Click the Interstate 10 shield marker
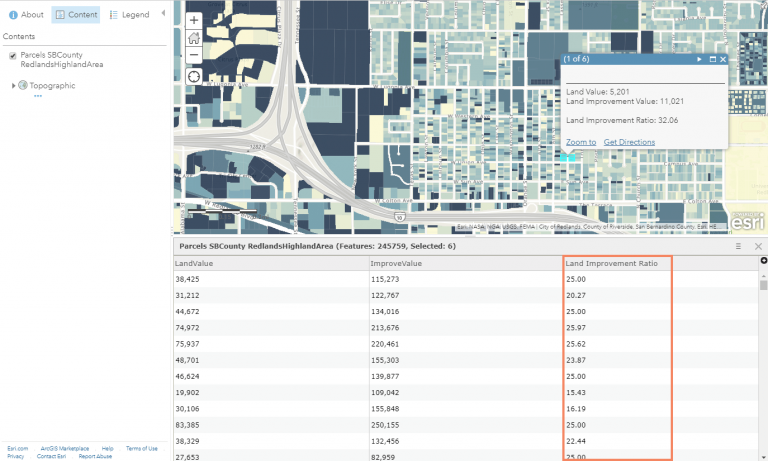Viewport: 768px width, 461px height. (400, 217)
